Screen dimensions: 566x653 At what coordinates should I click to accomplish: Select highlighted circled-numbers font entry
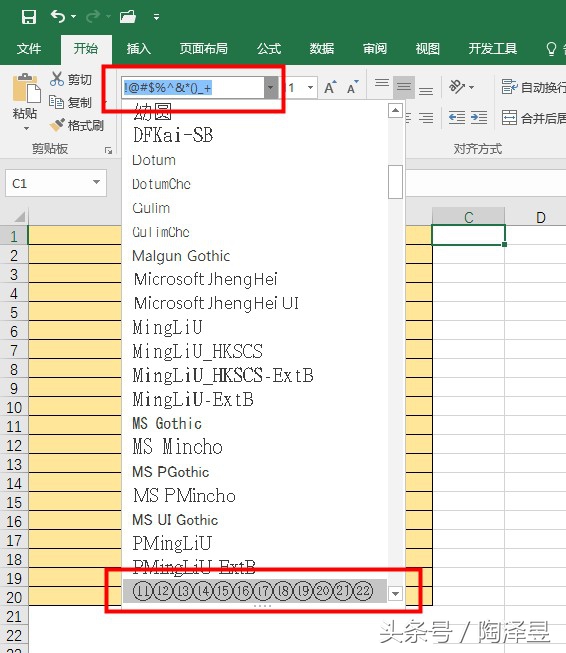[x=255, y=591]
